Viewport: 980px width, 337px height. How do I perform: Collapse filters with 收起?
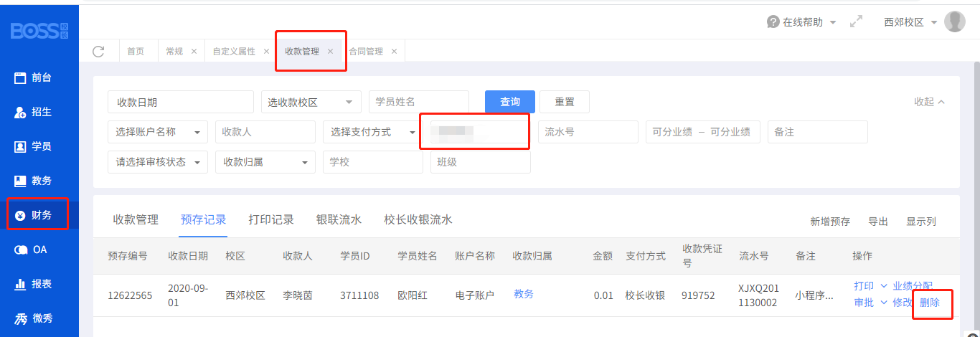[x=930, y=102]
